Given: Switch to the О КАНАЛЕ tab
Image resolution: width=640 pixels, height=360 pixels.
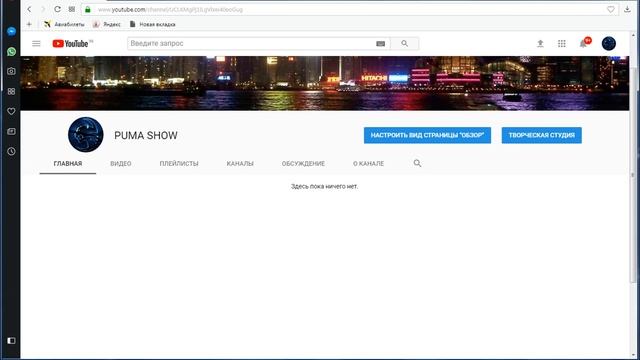Looking at the screenshot, I should 369,164.
